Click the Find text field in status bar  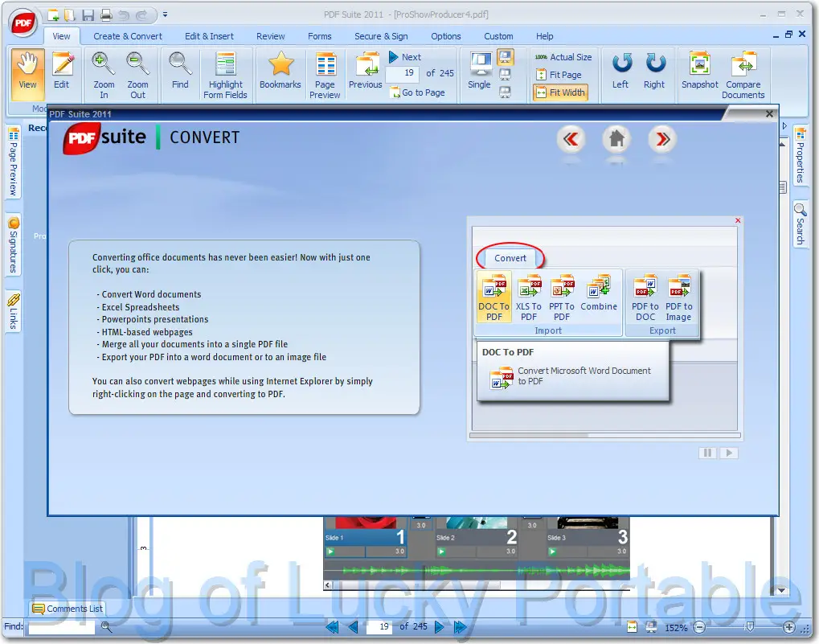pyautogui.click(x=62, y=627)
